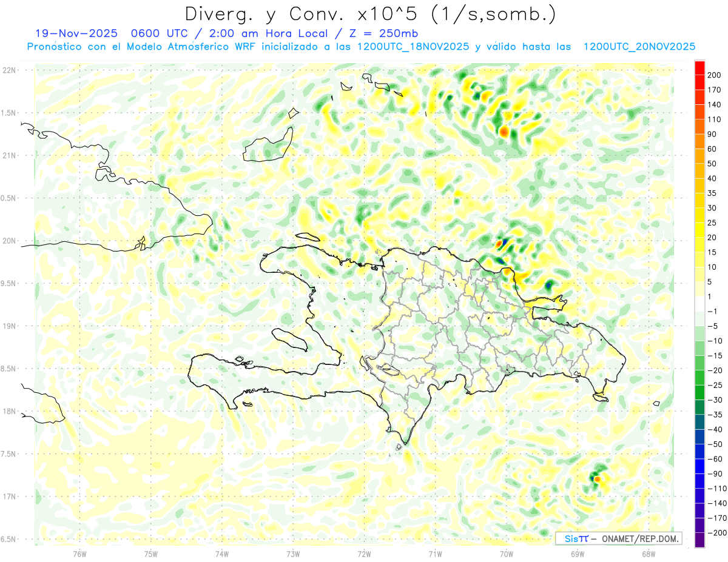Click the dark purple swatch at color scale bottom
The width and height of the screenshot is (728, 562).
point(699,540)
